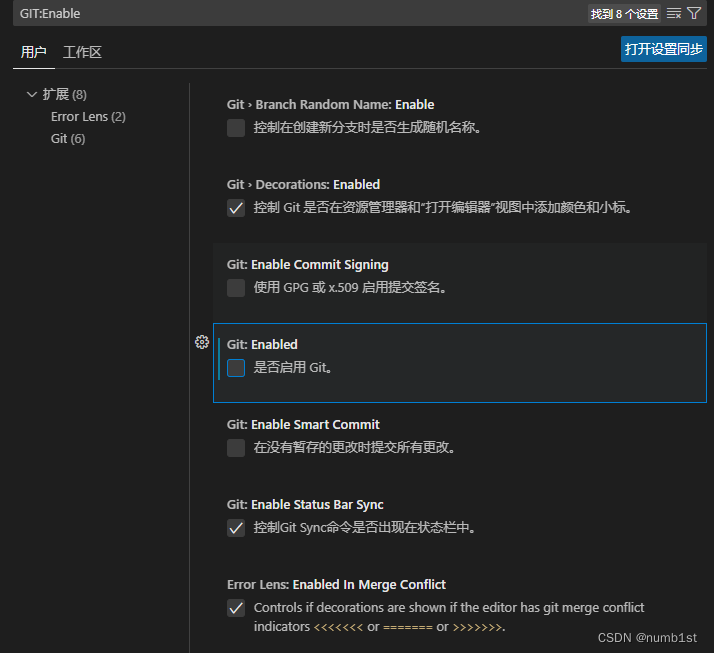
Task: Click the description 是否启用 Git。
Action: tap(293, 367)
